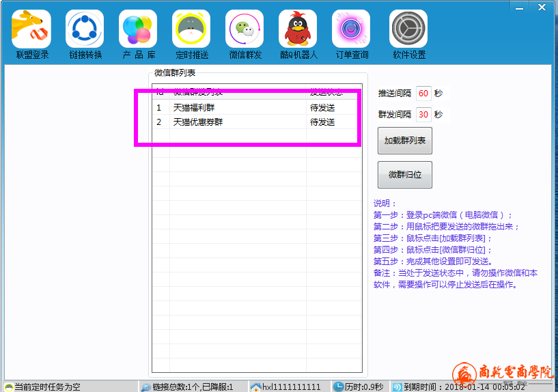Image resolution: width=558 pixels, height=392 pixels.
Task: Open the 定时推送 alarm clock icon
Action: click(191, 29)
